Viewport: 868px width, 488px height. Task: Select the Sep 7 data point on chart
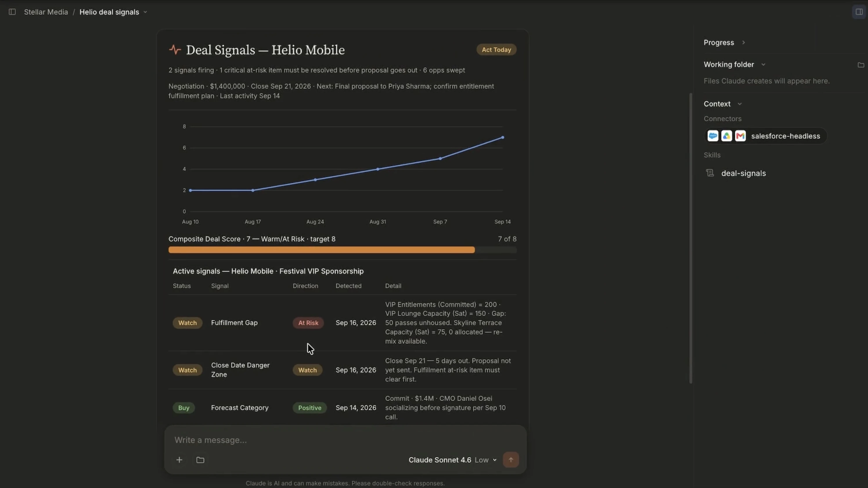(440, 159)
